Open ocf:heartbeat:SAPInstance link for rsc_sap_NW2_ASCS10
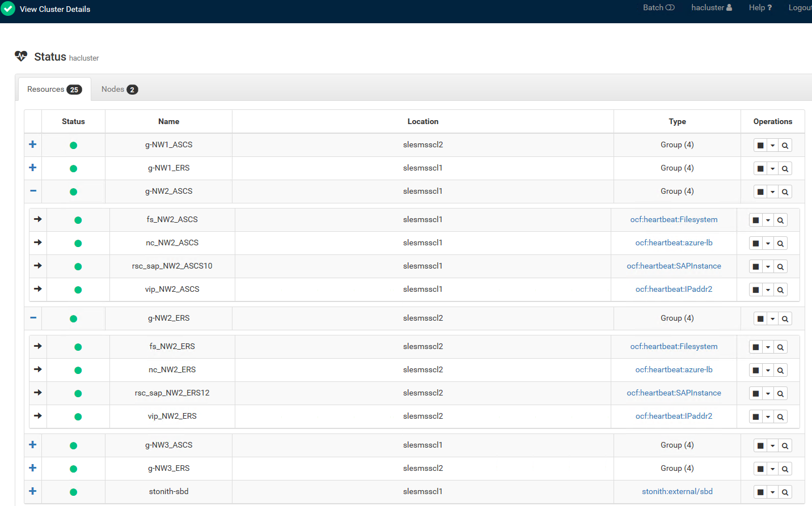Viewport: 812px width, 506px height. 674,266
